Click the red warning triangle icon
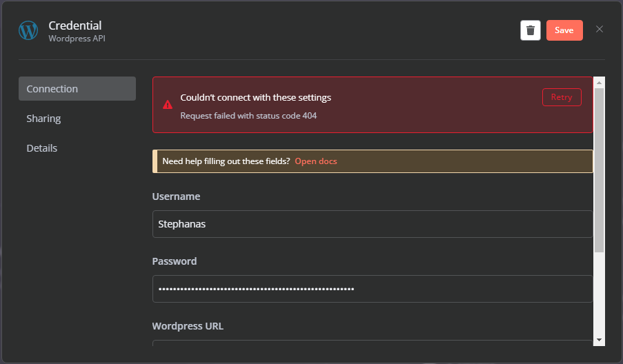The width and height of the screenshot is (623, 364). pos(168,105)
